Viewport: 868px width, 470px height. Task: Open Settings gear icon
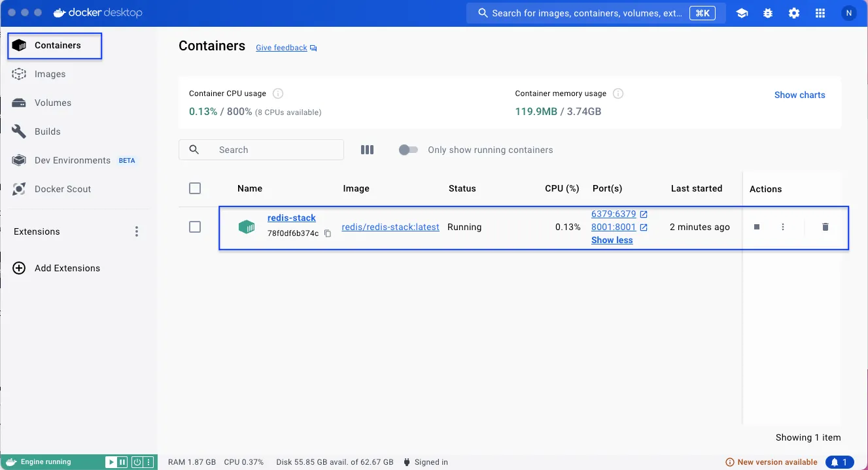(794, 13)
